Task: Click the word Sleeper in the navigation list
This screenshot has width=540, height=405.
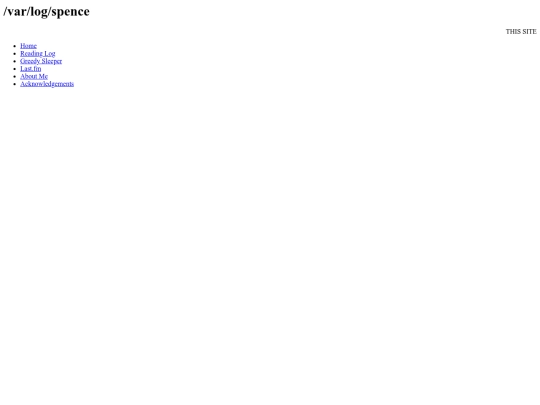Action: point(52,61)
